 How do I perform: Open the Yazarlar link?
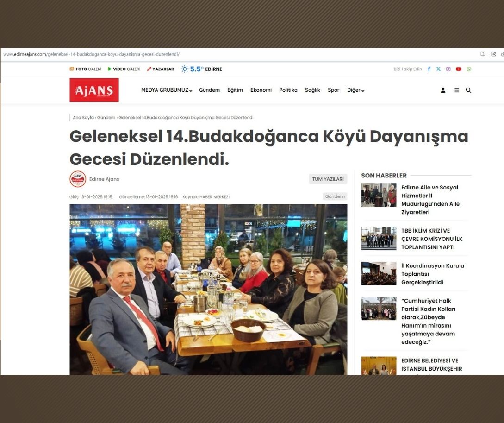[161, 69]
